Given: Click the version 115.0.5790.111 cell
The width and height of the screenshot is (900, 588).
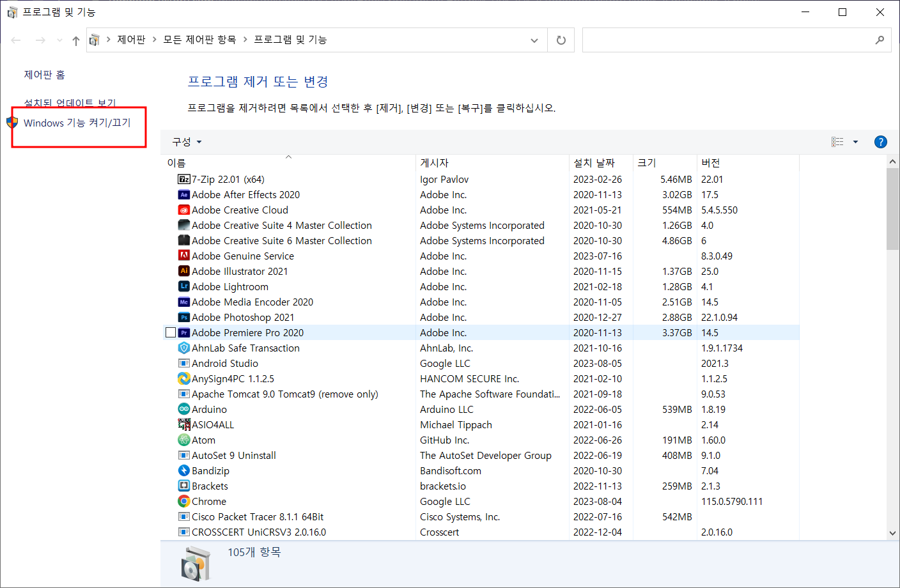Looking at the screenshot, I should 732,501.
